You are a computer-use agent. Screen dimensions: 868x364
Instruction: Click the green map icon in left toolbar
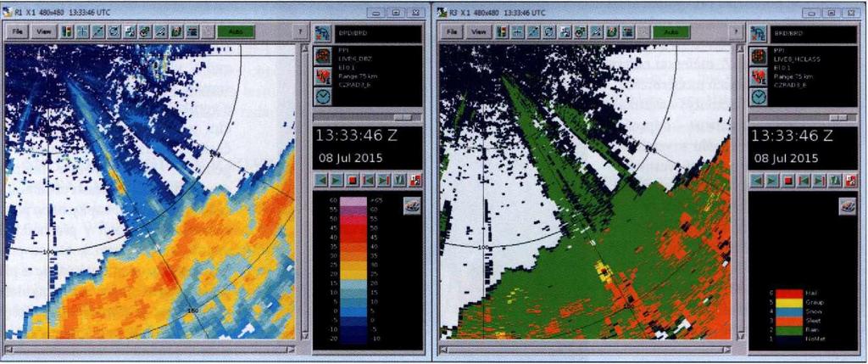pyautogui.click(x=177, y=32)
